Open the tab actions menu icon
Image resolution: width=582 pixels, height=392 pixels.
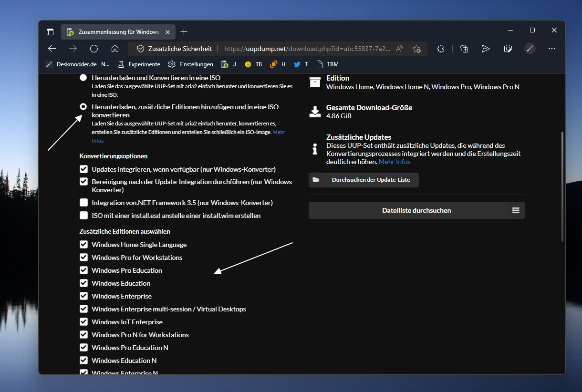coord(50,32)
